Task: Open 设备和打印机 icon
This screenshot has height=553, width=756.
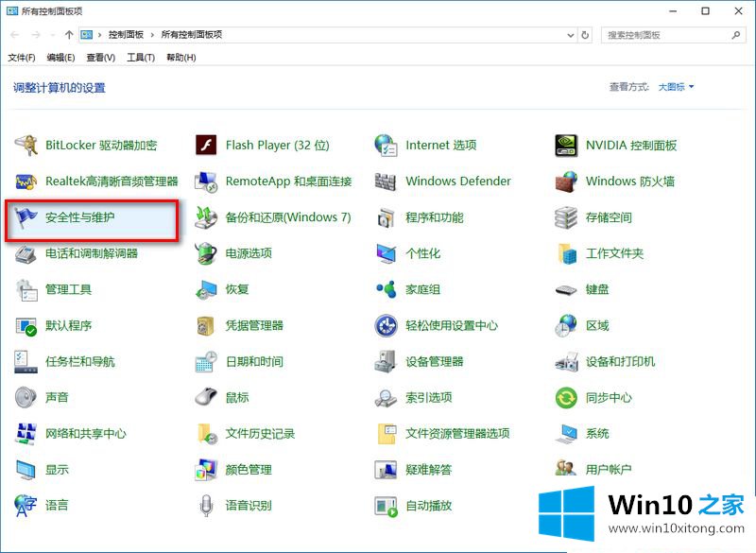Action: (566, 362)
